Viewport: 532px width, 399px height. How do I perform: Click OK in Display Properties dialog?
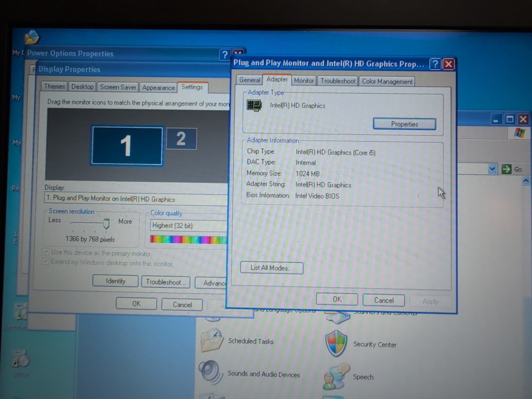pos(136,304)
